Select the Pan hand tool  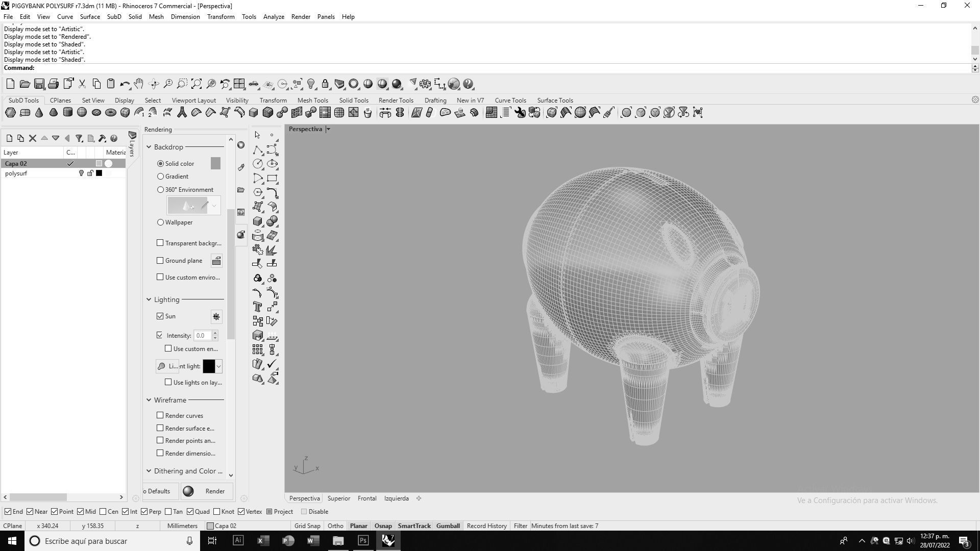tap(139, 84)
